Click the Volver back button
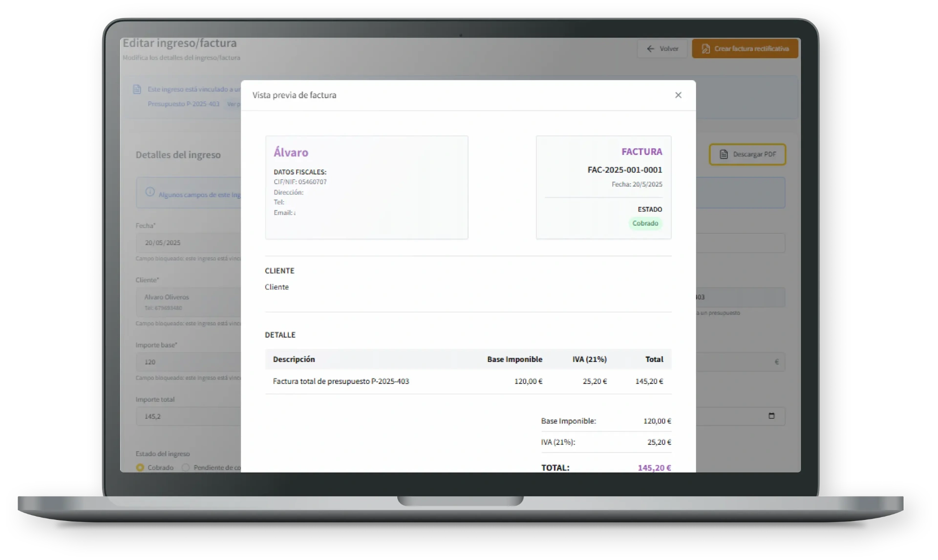 [x=662, y=49]
